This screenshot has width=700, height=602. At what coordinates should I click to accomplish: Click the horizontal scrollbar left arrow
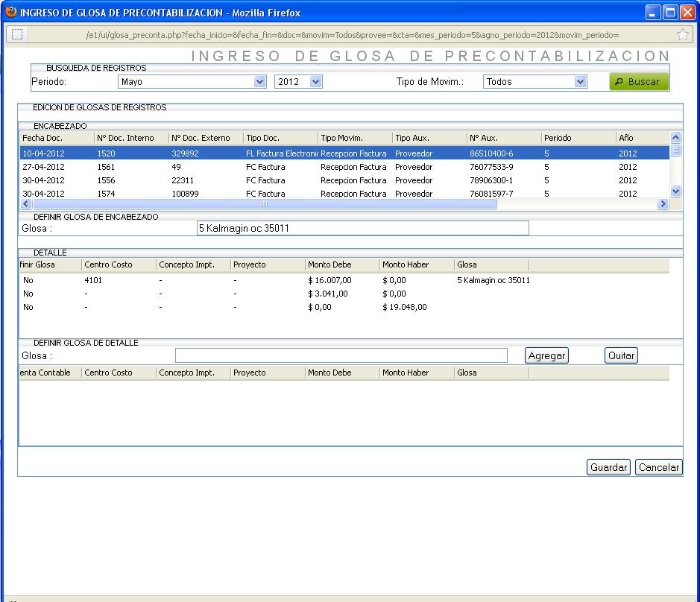click(x=26, y=204)
